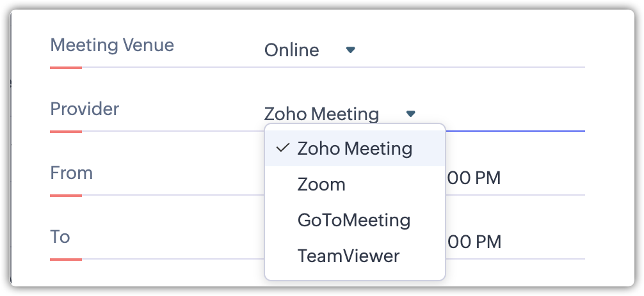
Task: Click the Provider field showing Zoho Meeting
Action: (x=321, y=114)
